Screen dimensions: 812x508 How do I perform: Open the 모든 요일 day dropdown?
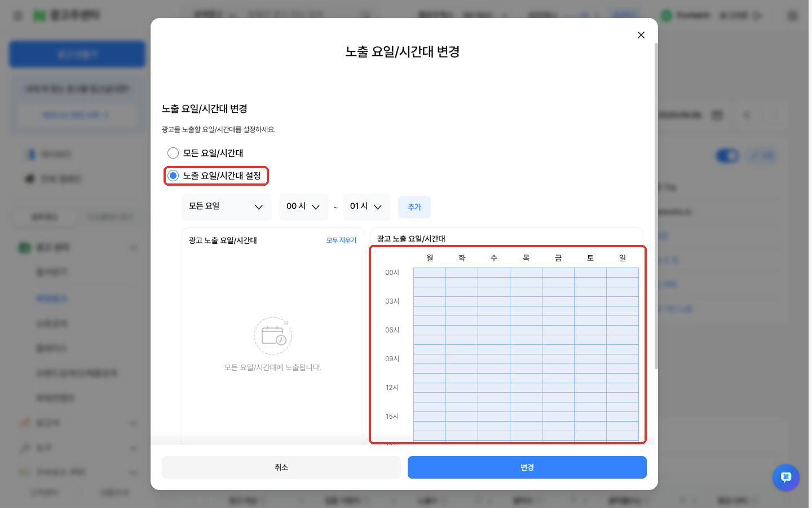[x=227, y=207]
